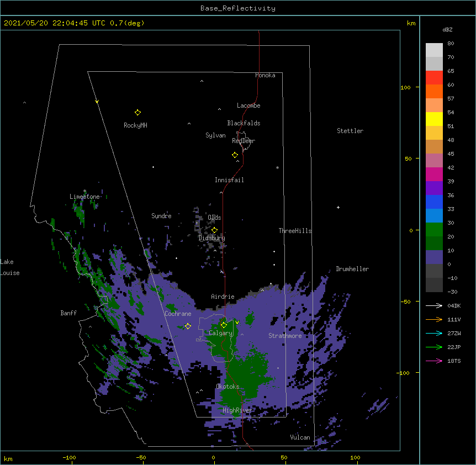Image resolution: width=476 pixels, height=465 pixels.
Task: Click the RockyMH label
Action: (x=135, y=125)
